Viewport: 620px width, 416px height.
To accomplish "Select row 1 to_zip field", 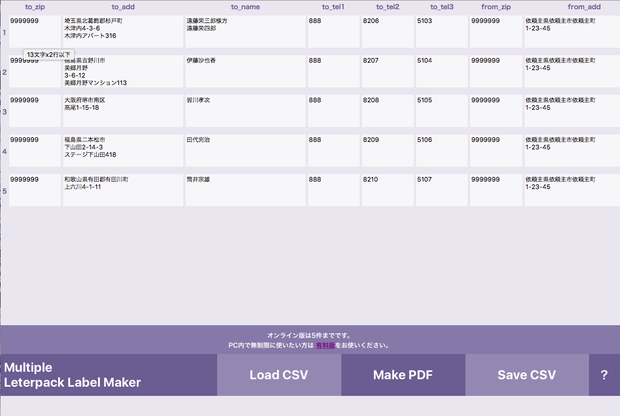I will point(35,32).
